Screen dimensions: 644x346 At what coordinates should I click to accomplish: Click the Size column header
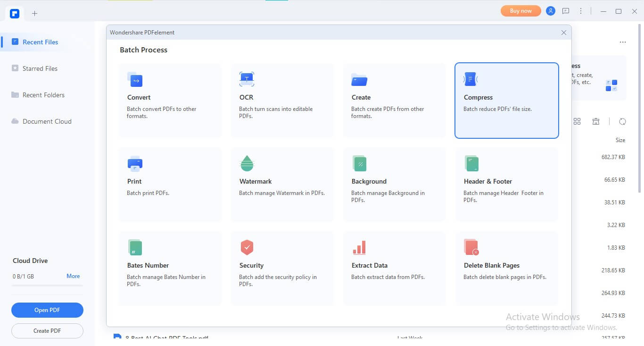pyautogui.click(x=620, y=140)
